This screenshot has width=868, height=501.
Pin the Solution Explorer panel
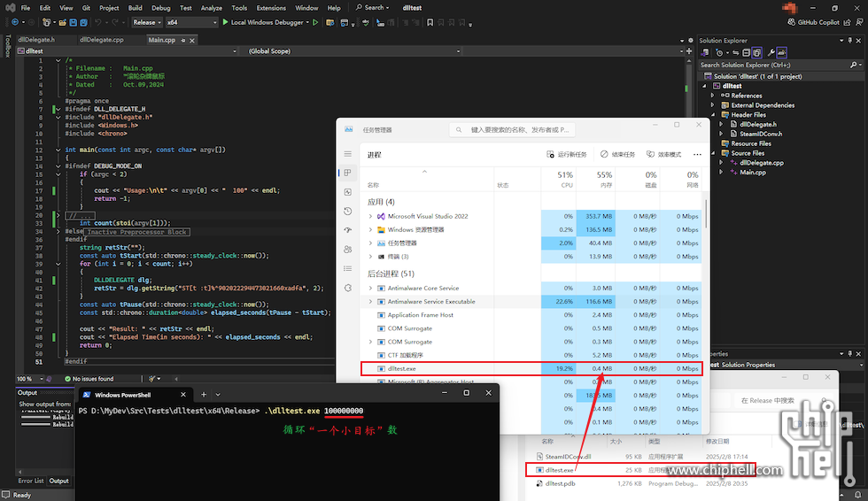[x=850, y=41]
